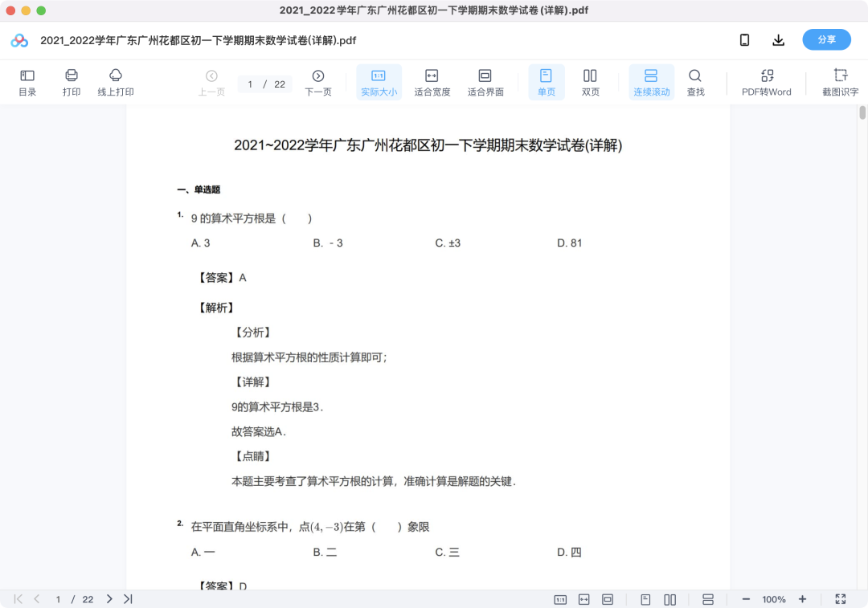The height and width of the screenshot is (608, 868).
Task: Click the 一、单选题 section heading
Action: click(199, 190)
